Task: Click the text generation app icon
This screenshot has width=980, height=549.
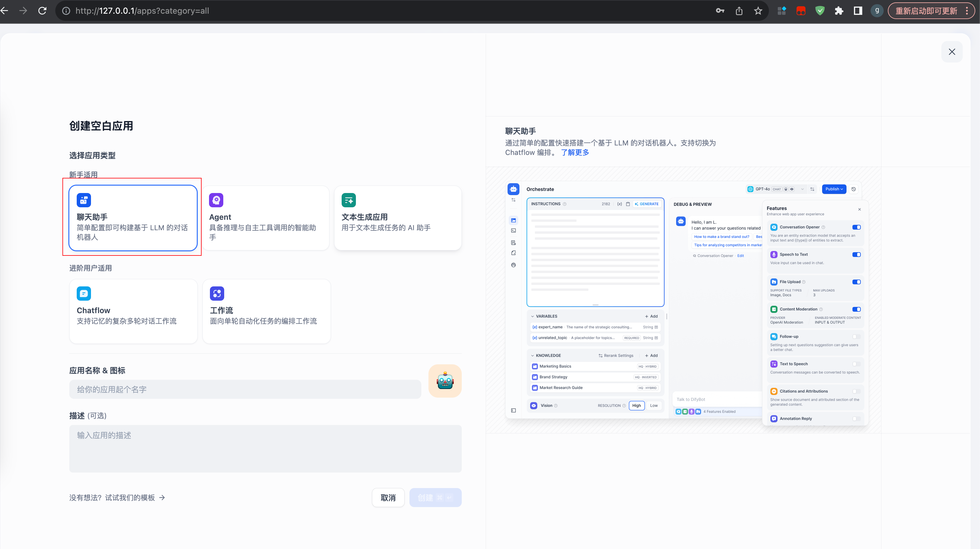Action: pyautogui.click(x=348, y=200)
